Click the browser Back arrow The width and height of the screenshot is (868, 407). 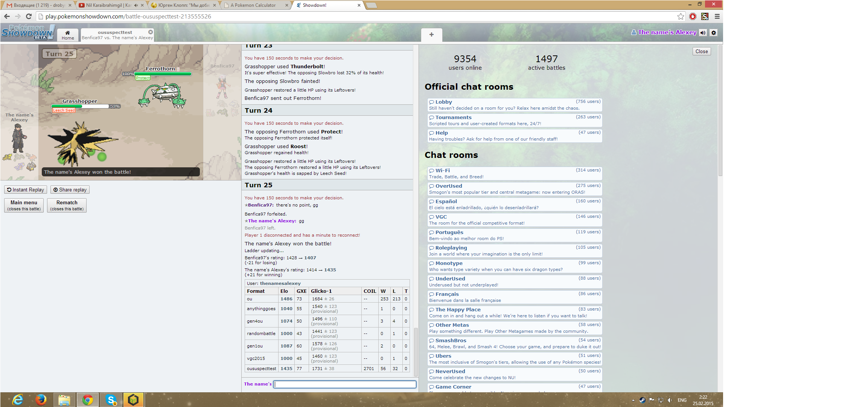7,16
